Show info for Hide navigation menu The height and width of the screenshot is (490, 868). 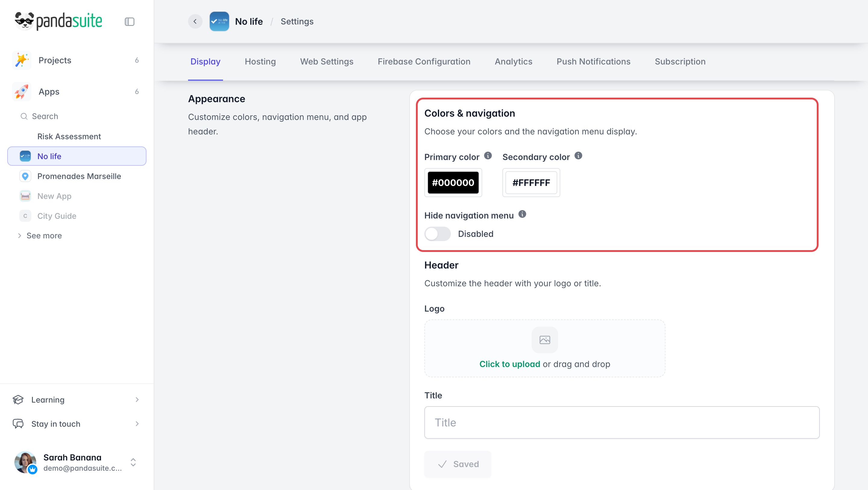(x=522, y=214)
